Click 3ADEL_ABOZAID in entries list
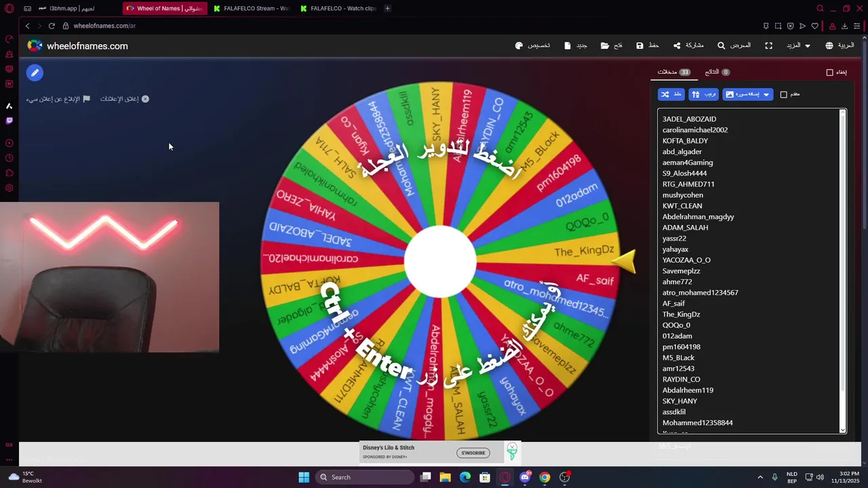 pos(689,119)
